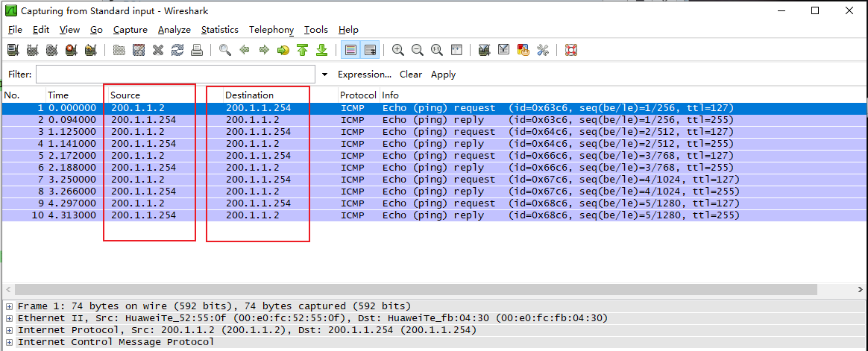868x351 pixels.
Task: Open preferences tools icon
Action: pyautogui.click(x=542, y=51)
